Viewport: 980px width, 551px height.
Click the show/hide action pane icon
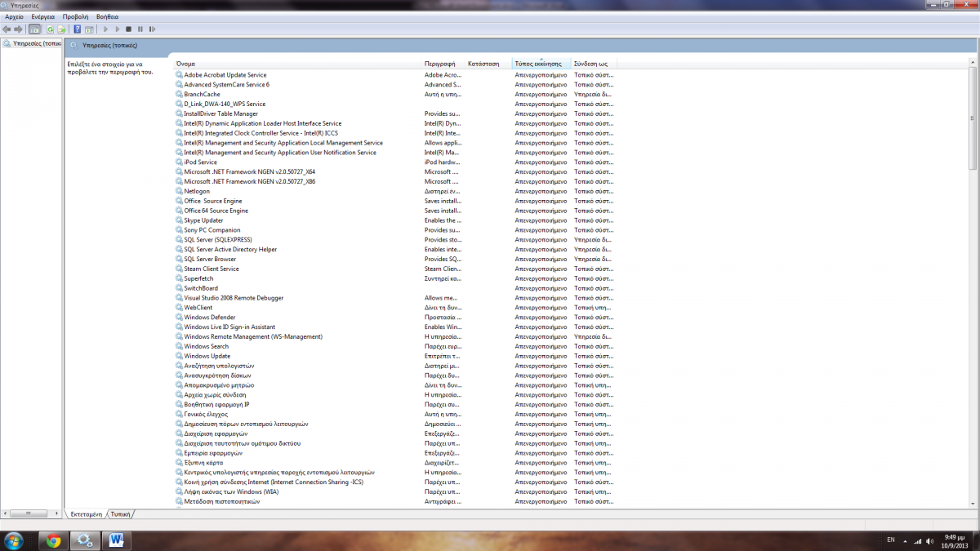(88, 29)
